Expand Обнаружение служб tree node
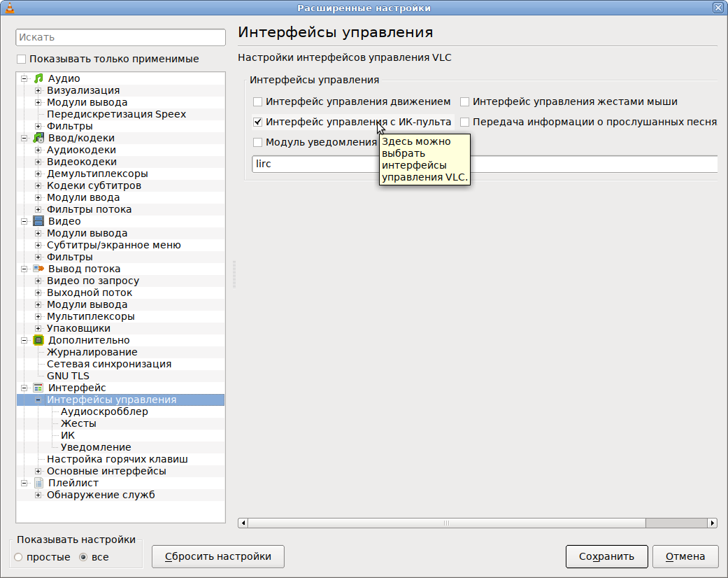Screen dimensions: 728x578 tap(38, 495)
